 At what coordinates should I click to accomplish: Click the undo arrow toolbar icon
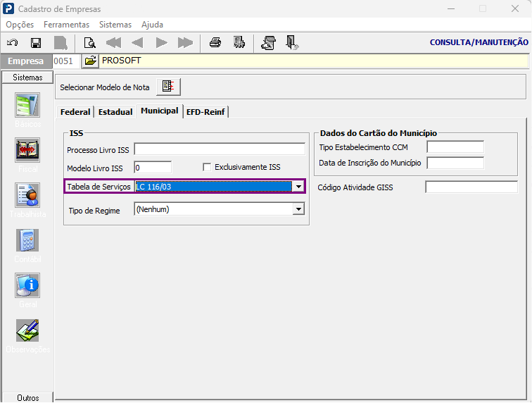click(x=13, y=43)
